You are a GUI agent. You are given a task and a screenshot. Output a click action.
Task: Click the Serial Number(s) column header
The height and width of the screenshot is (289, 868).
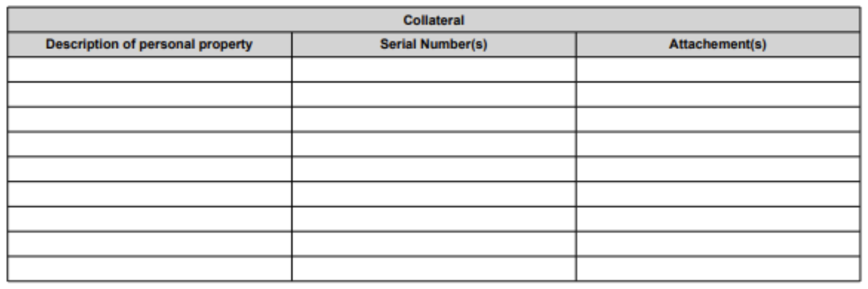click(433, 44)
